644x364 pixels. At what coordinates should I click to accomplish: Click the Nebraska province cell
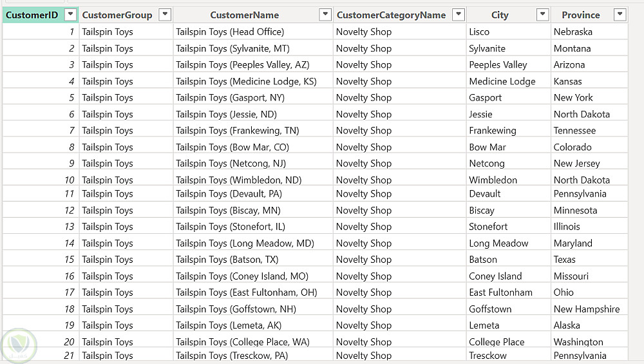(573, 32)
